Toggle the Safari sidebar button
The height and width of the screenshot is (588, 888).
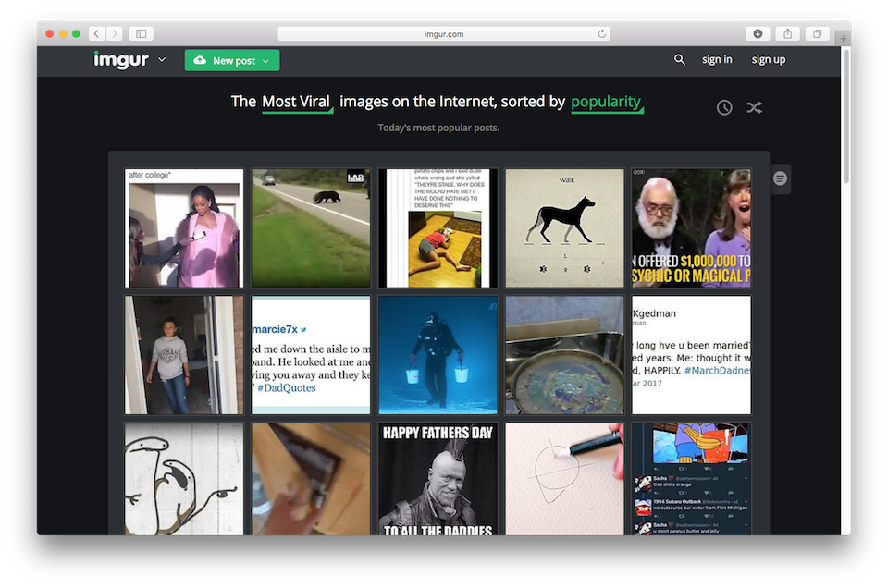(x=141, y=34)
